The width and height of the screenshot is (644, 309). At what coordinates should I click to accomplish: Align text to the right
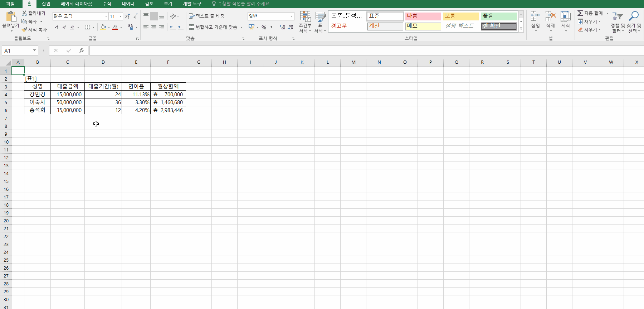tap(162, 27)
